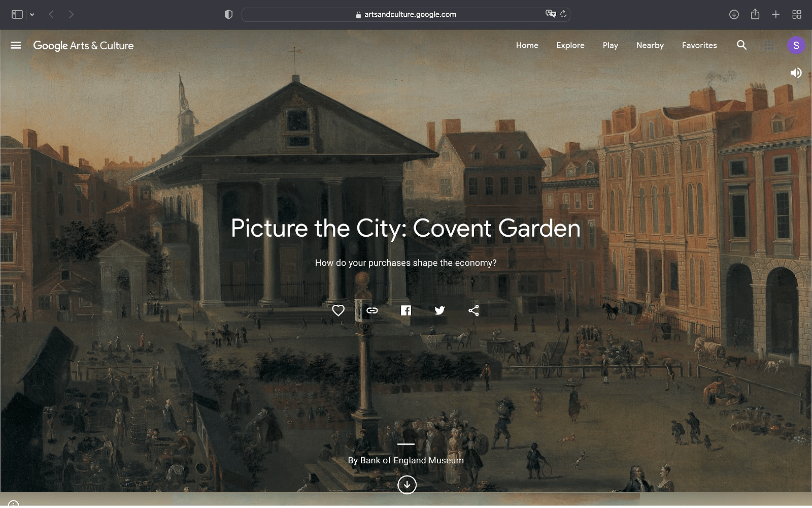Open the Google apps grid
This screenshot has height=508, width=812.
pos(769,45)
